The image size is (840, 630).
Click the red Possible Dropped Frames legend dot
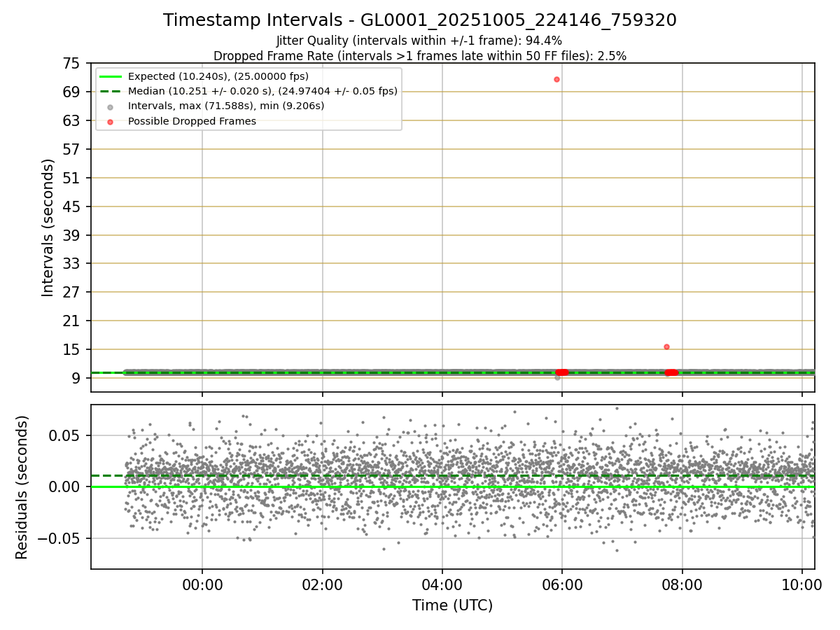(x=111, y=121)
